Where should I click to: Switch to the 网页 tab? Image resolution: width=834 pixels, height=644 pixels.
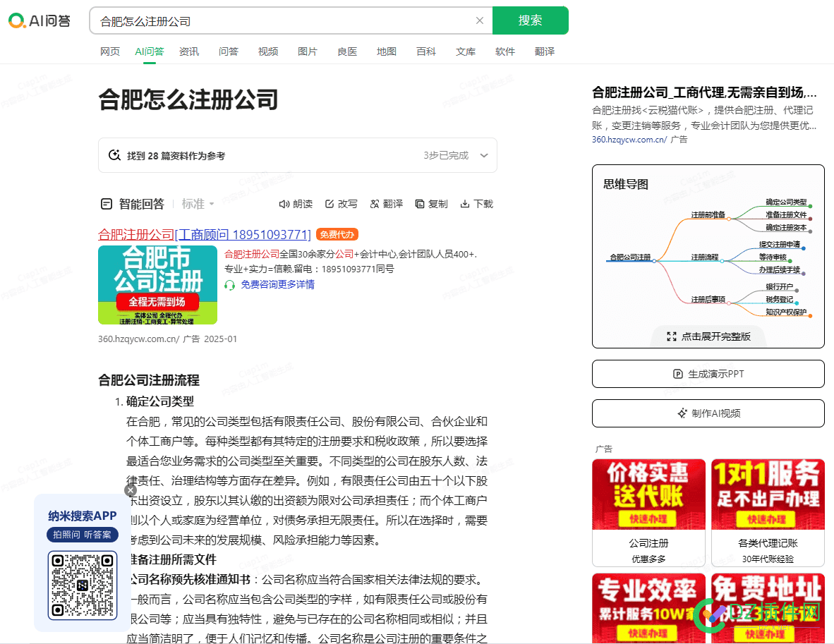pyautogui.click(x=110, y=51)
